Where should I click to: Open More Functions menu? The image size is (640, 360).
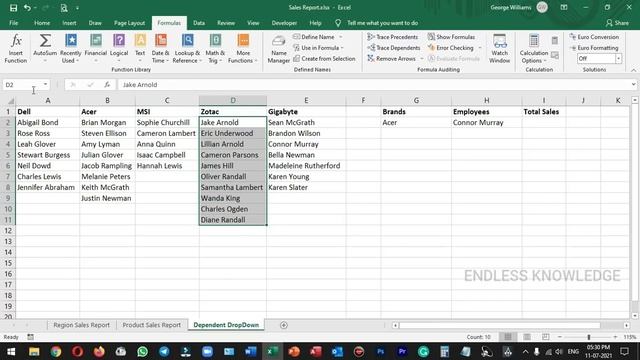pyautogui.click(x=243, y=48)
